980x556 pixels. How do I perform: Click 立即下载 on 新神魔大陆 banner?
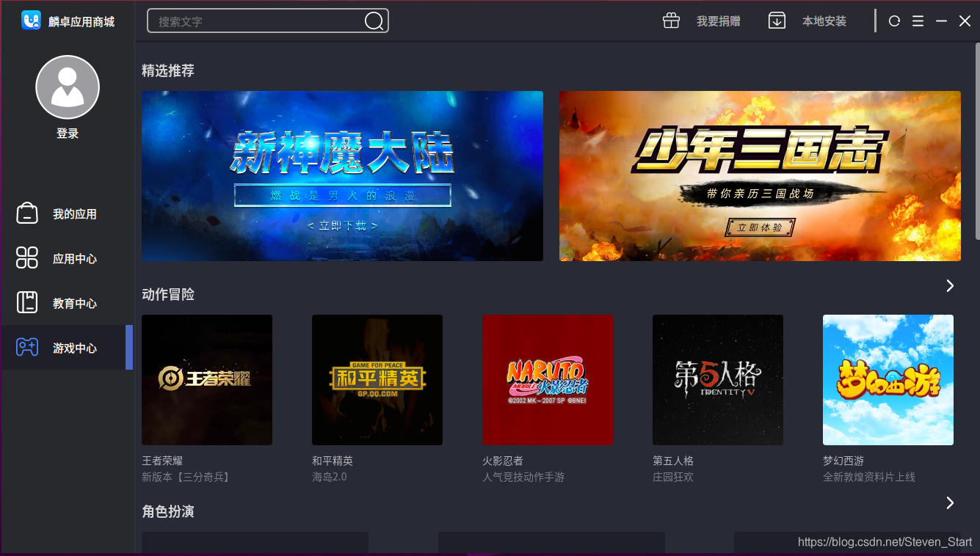click(342, 225)
